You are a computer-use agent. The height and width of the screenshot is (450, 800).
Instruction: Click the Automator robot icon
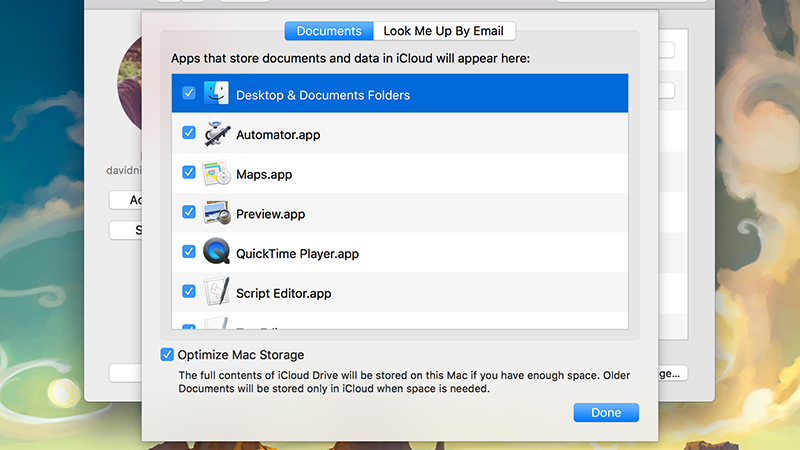[x=216, y=133]
